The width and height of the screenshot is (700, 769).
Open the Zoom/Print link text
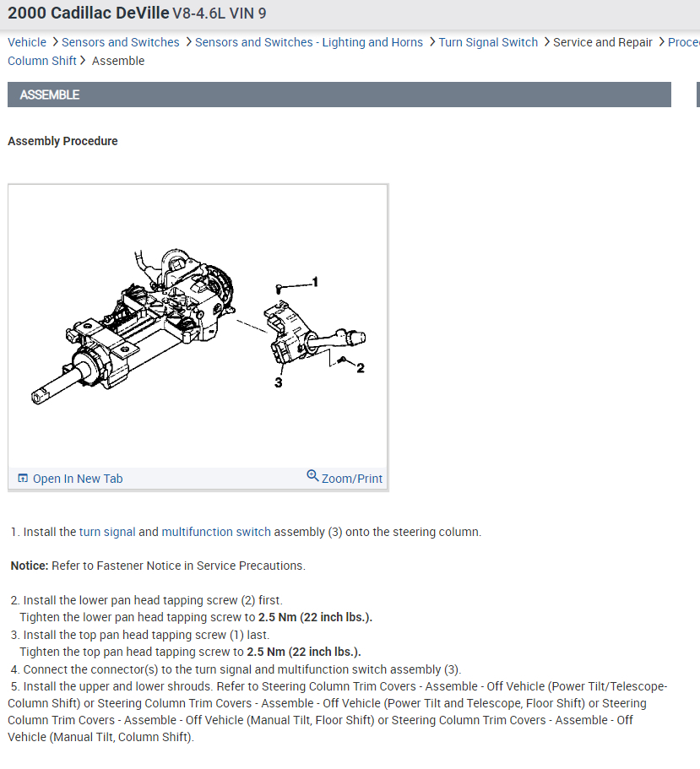click(x=352, y=479)
